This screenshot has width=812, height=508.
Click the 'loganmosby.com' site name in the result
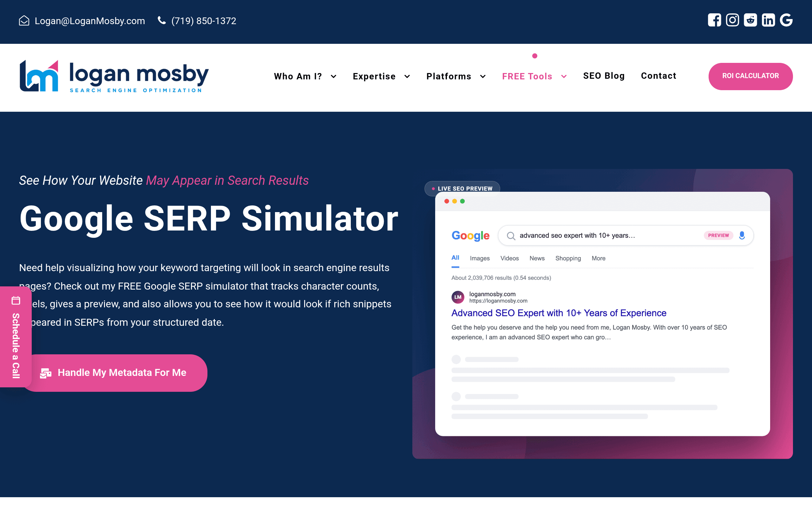492,294
